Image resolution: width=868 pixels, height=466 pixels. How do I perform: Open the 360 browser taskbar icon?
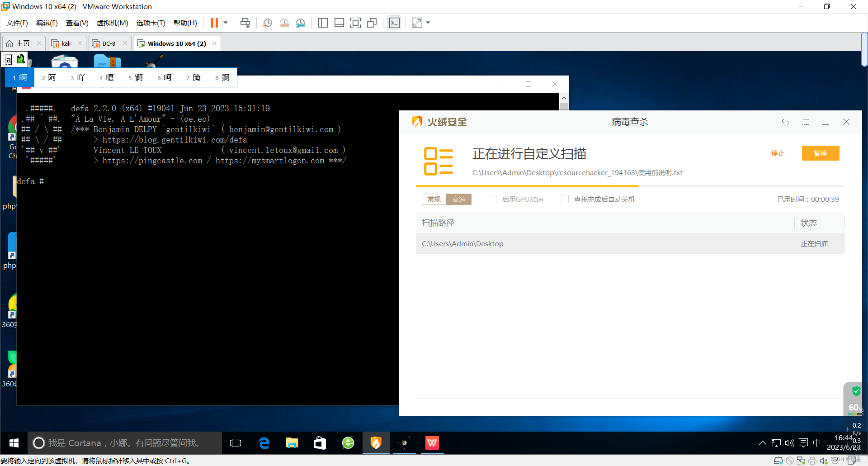(348, 443)
